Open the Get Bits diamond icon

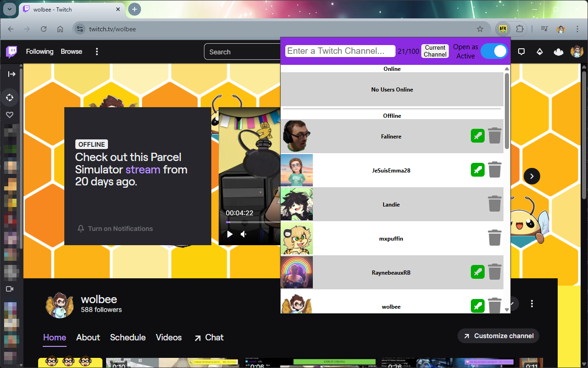(540, 52)
